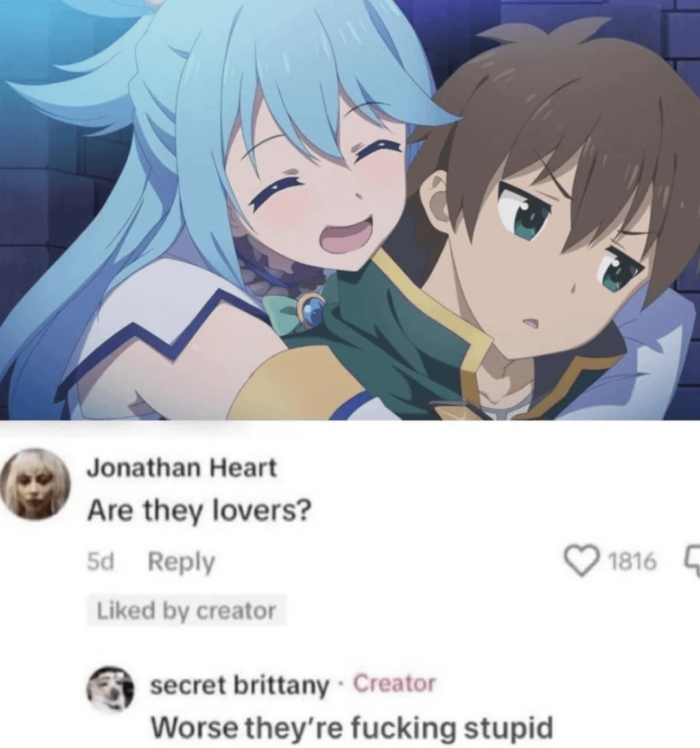This screenshot has width=700, height=748.
Task: Click the 5d comment timestamp
Action: 100,563
